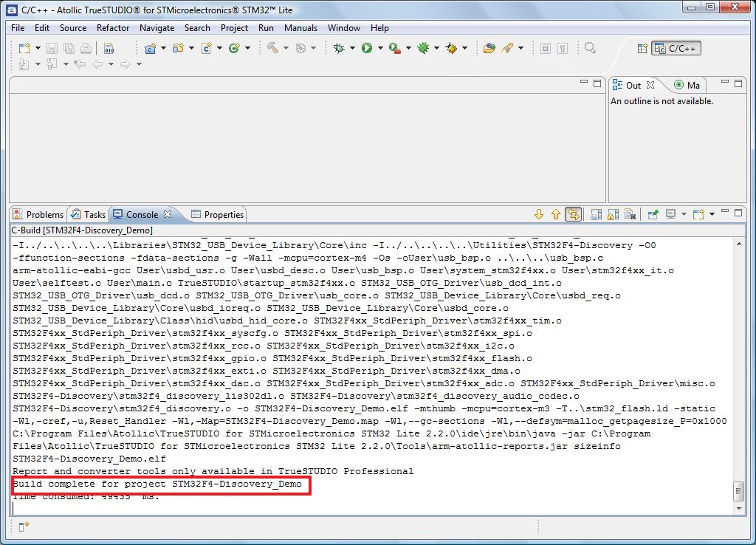The width and height of the screenshot is (756, 545).
Task: Switch to the Properties tab
Action: point(218,215)
